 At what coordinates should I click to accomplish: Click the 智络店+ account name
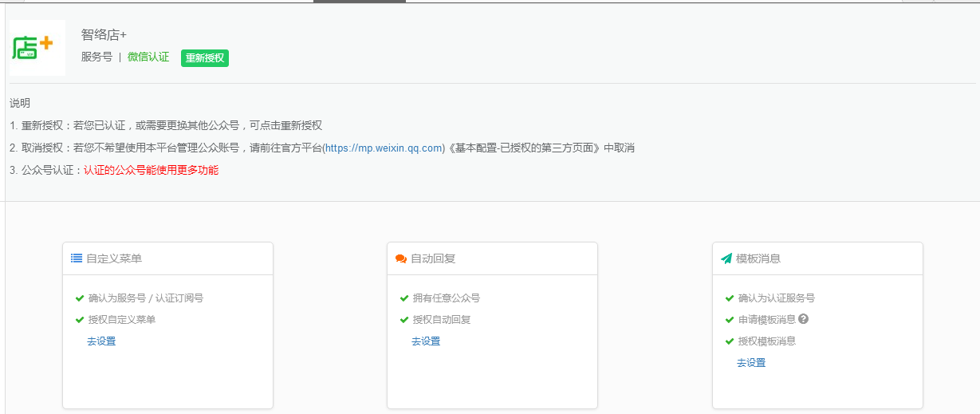104,35
